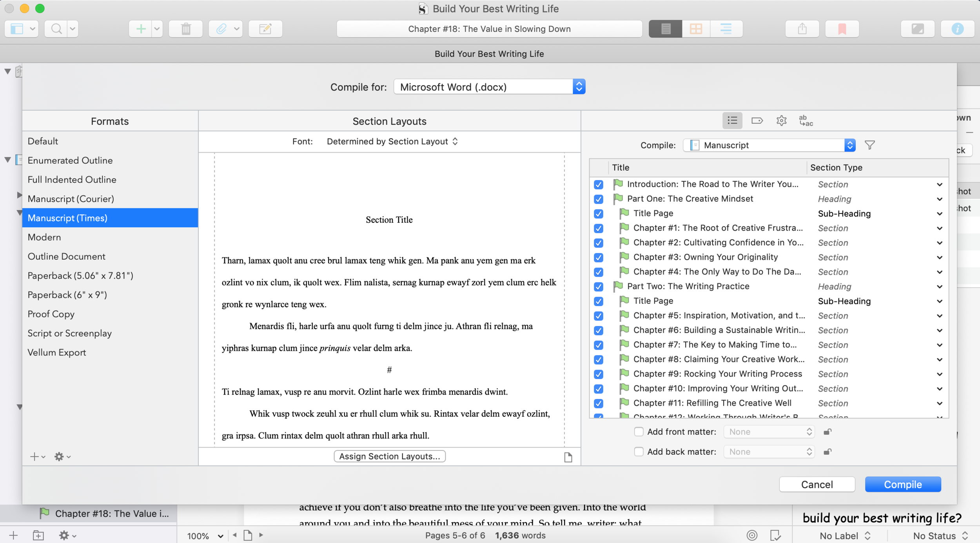Switch to corkboard view mode icon
Screen dimensions: 980x543
696,29
